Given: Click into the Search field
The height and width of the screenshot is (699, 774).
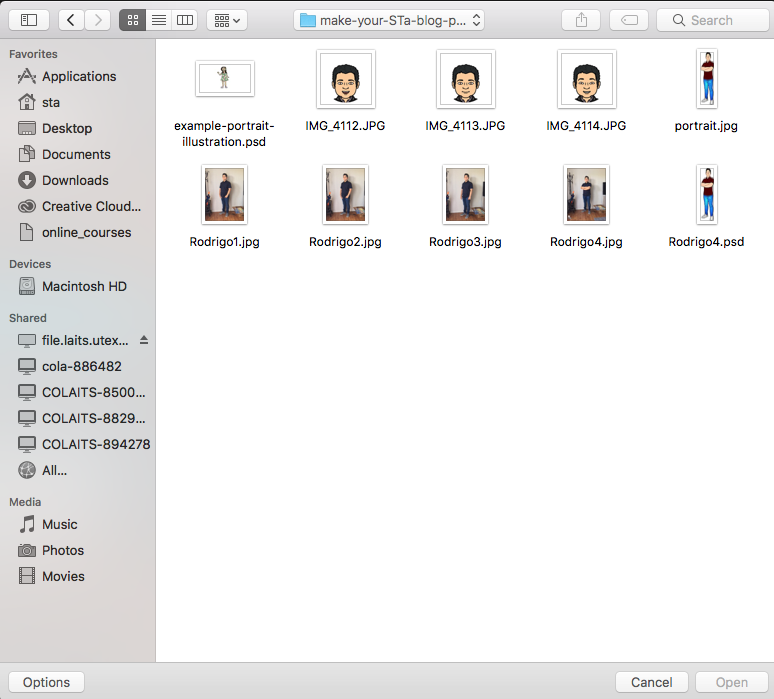Looking at the screenshot, I should tap(715, 20).
